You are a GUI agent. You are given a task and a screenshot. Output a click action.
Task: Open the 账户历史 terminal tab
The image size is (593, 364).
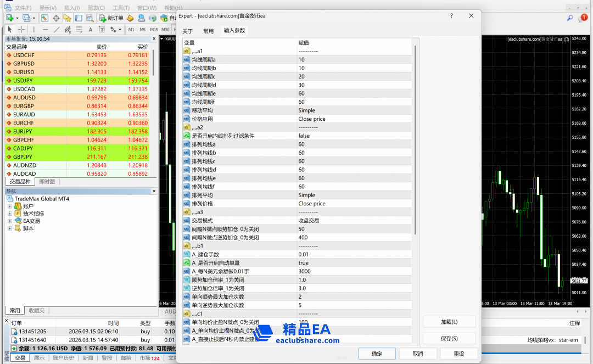tap(63, 358)
